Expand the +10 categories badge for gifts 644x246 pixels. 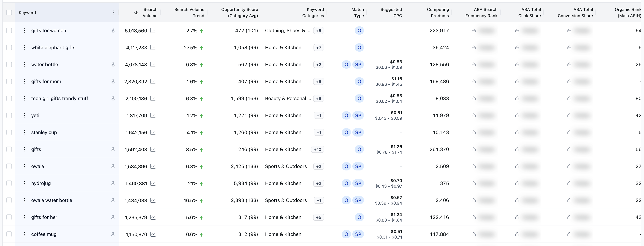[317, 149]
